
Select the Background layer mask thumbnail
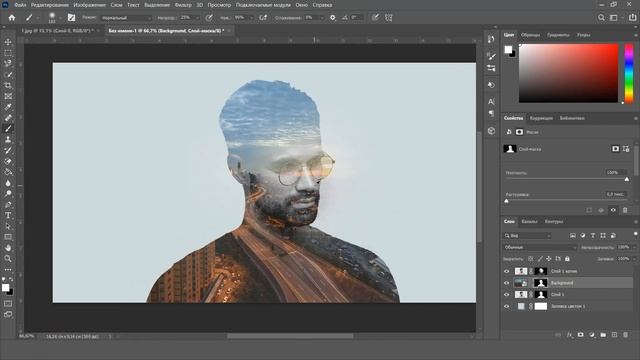click(541, 283)
